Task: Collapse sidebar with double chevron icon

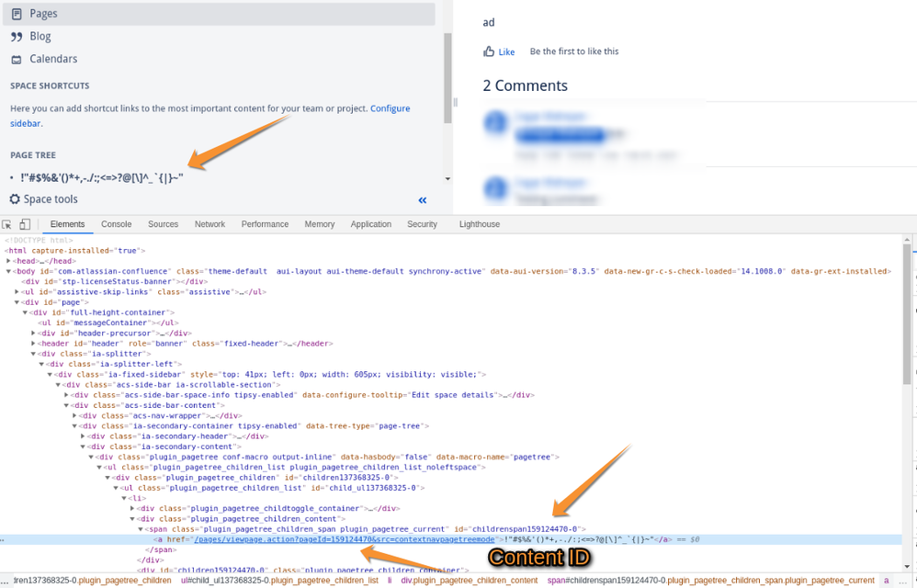Action: pyautogui.click(x=423, y=200)
